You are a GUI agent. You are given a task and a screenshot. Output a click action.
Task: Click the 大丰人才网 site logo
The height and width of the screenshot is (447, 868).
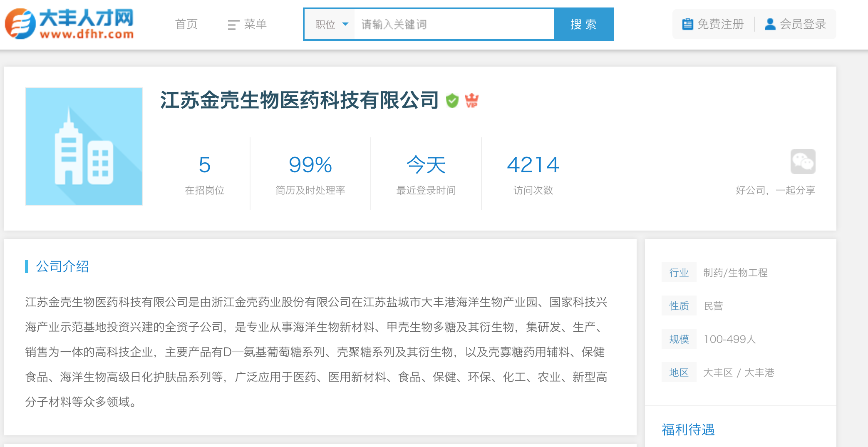tap(69, 24)
